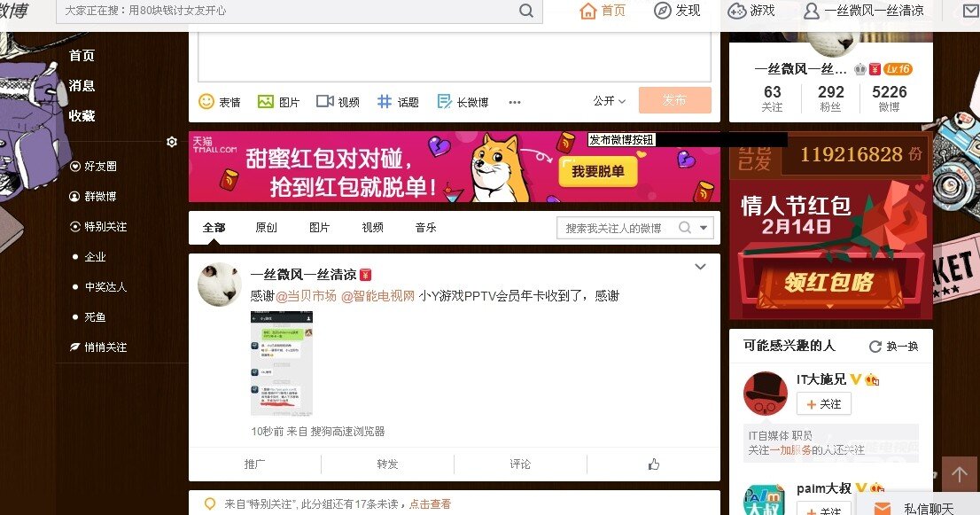
Task: Open the 搜狗高速浏览器 source link
Action: 347,432
